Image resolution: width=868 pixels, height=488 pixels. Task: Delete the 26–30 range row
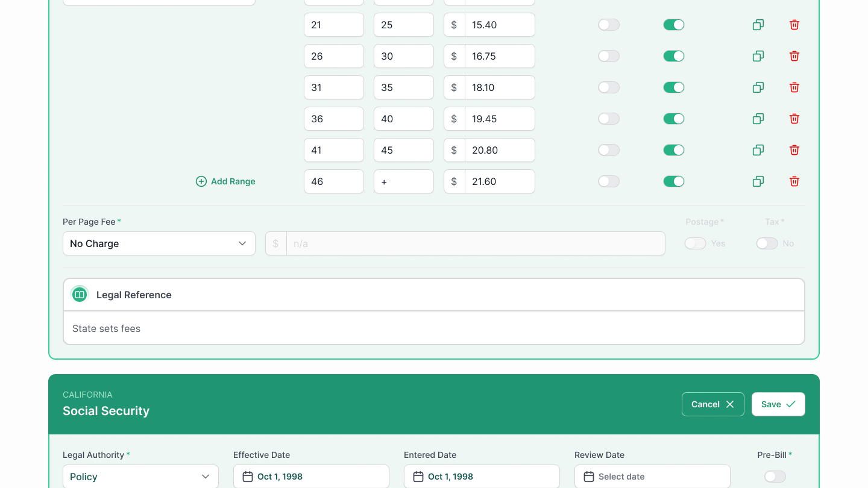tap(794, 56)
